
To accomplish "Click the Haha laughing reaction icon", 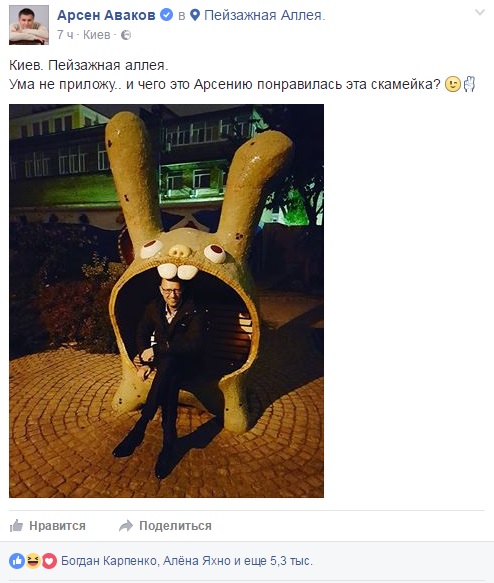I will click(33, 561).
